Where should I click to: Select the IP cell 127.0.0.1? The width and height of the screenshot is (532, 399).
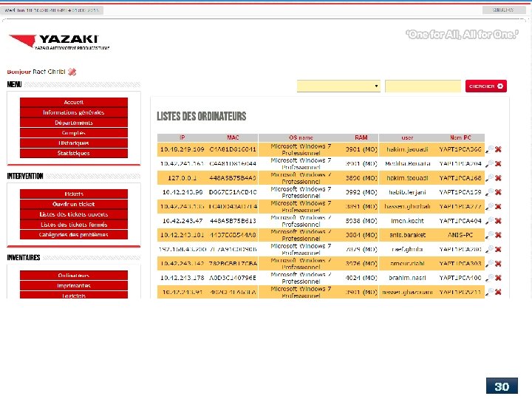(183, 178)
